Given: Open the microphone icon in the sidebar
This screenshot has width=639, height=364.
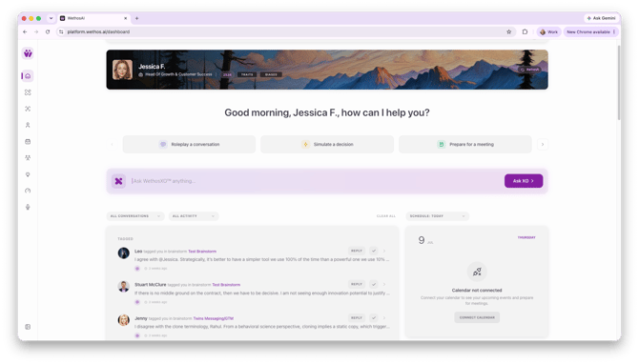Looking at the screenshot, I should click(28, 207).
